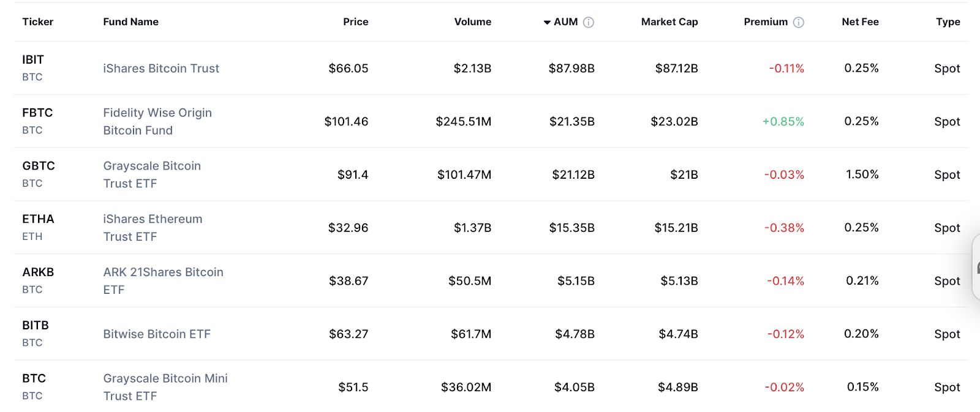Image resolution: width=980 pixels, height=412 pixels.
Task: Click GBTC price $91.4
Action: (x=353, y=174)
